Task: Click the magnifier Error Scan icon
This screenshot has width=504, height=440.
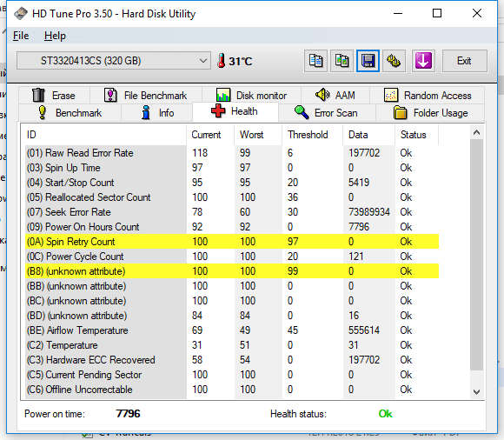Action: point(302,112)
